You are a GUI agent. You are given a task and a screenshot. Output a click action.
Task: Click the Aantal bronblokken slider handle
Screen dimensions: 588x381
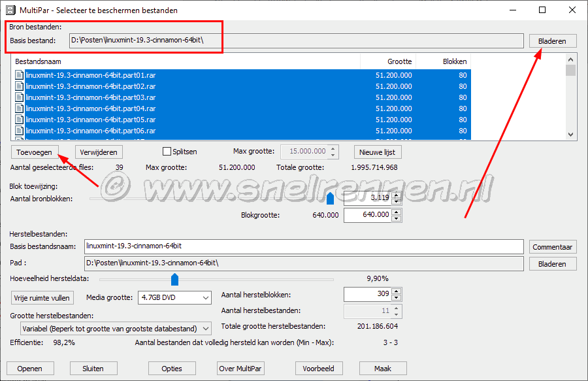pyautogui.click(x=330, y=199)
